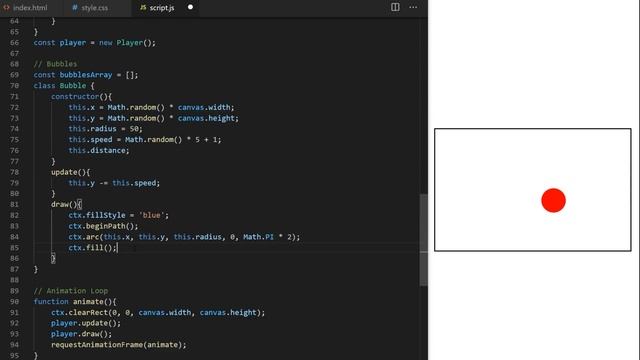640x360 pixels.
Task: Click 'this.speed' on line 75
Action: pos(90,140)
